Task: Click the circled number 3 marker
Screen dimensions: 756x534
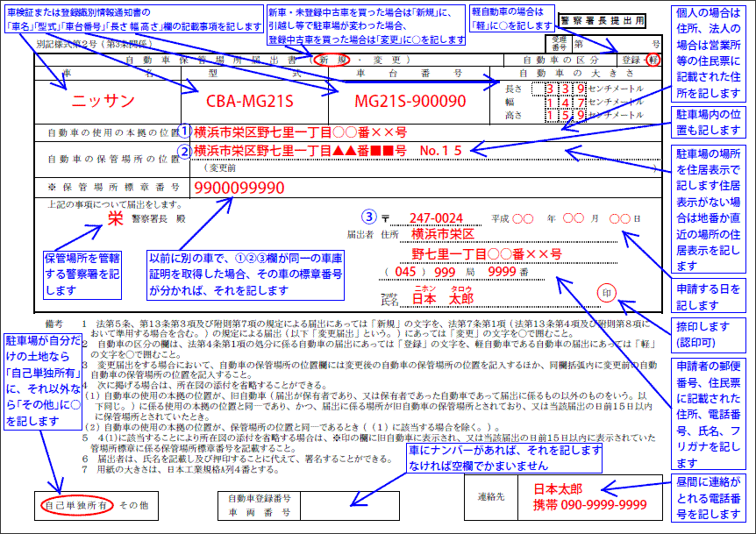Action: coord(369,216)
